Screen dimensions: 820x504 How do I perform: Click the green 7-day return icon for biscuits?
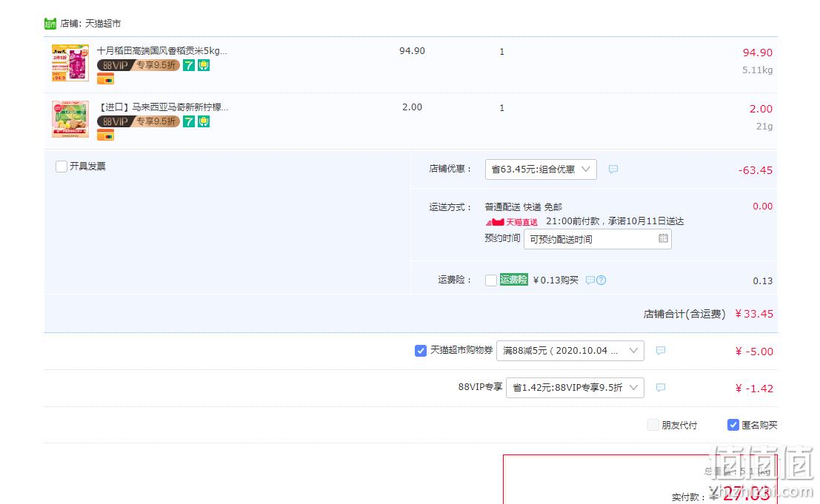coord(189,121)
